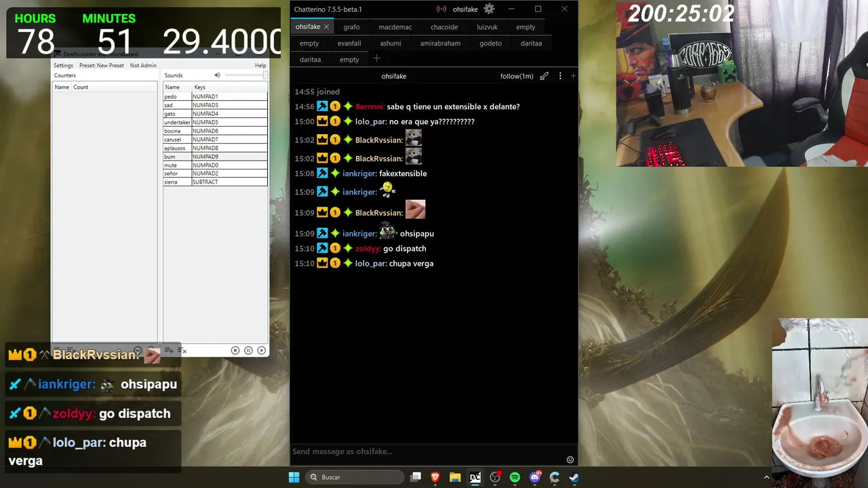This screenshot has width=868, height=488.
Task: Stop sound playback in Deathcounter
Action: pos(235,350)
